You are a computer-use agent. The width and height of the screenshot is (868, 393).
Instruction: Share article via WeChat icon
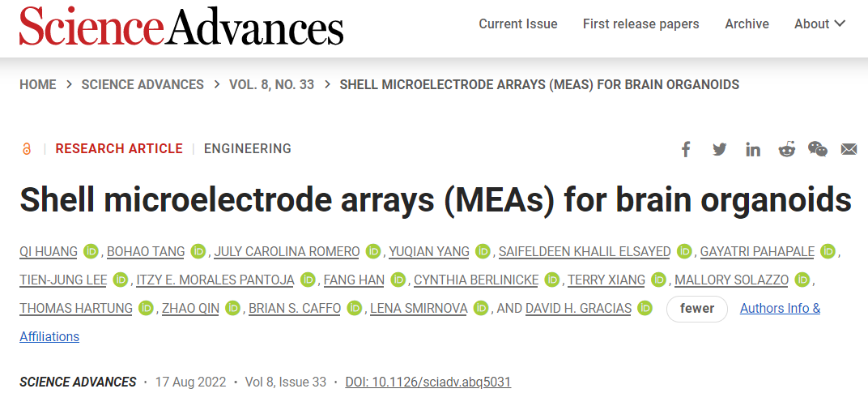tap(818, 149)
